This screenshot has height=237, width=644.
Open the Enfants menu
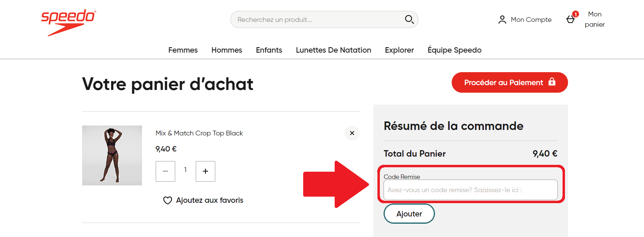click(269, 50)
